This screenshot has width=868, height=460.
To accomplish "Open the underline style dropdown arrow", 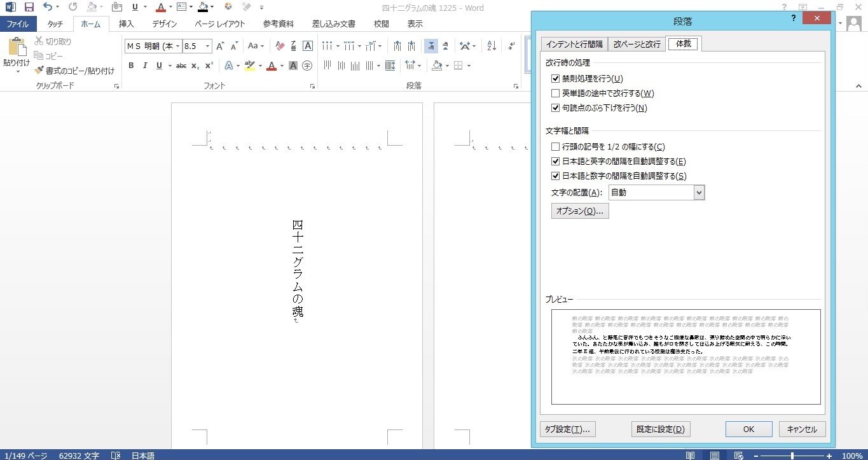I will (x=170, y=66).
